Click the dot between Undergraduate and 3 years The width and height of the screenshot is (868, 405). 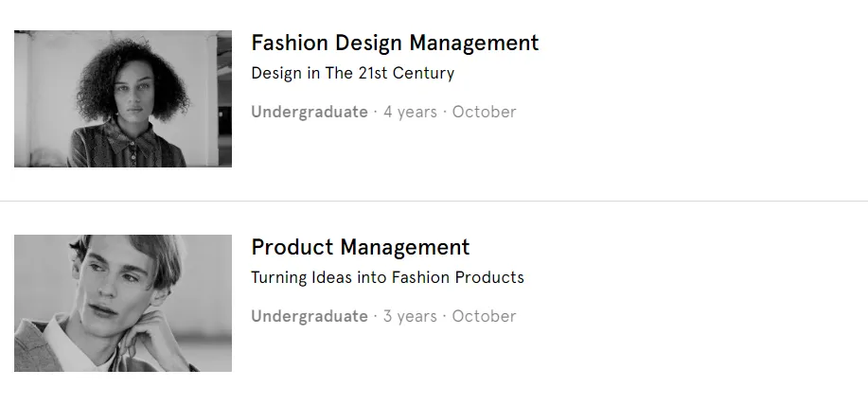[x=376, y=316]
